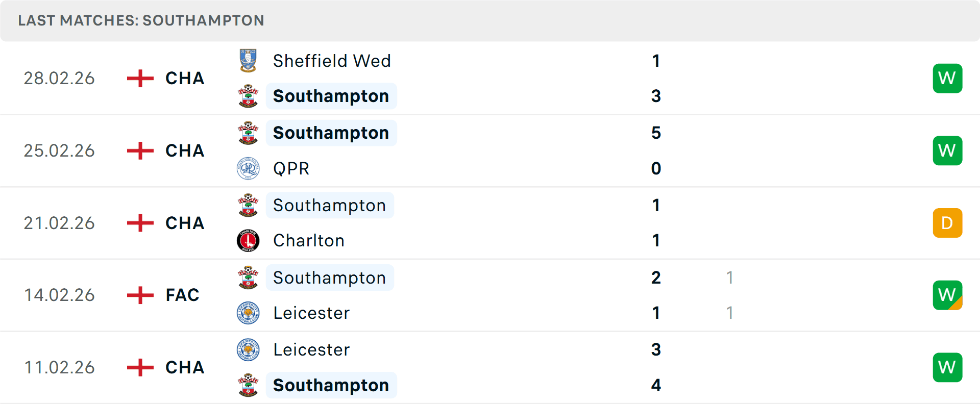The width and height of the screenshot is (980, 404).
Task: Select the Southampton crest in the top match
Action: 248,96
